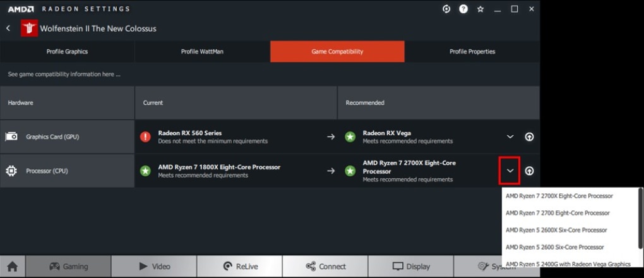Click the upgrade arrow icon for Processor
644x278 pixels.
tap(530, 171)
